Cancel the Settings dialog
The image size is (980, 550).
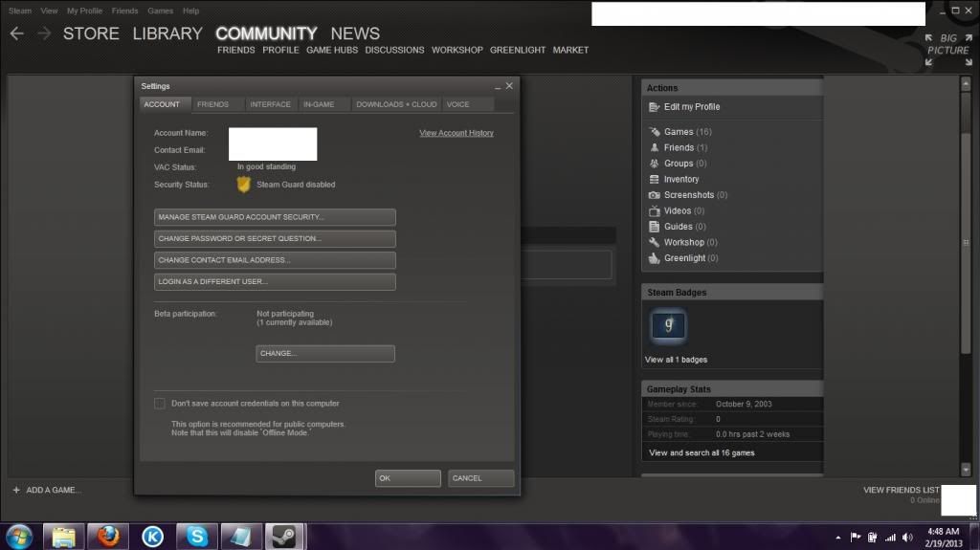[480, 478]
